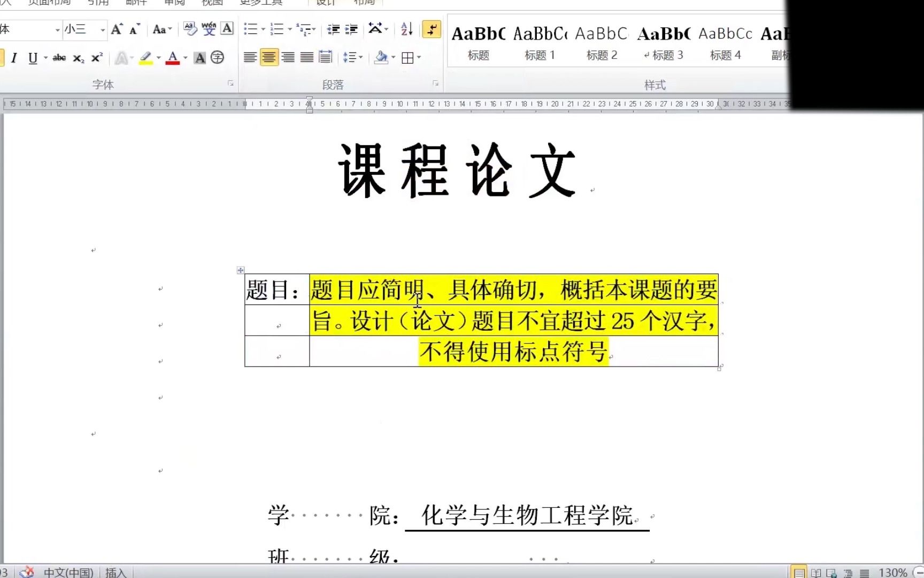Apply the 标题 2 style

coord(602,43)
